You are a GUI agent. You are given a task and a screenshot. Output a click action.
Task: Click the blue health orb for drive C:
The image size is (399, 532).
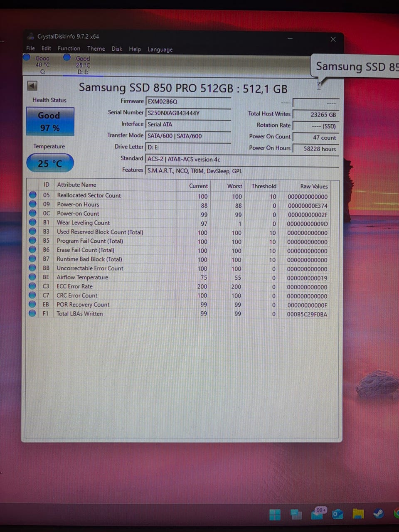[27, 57]
